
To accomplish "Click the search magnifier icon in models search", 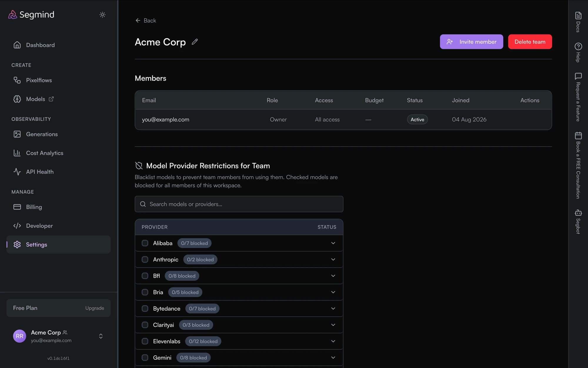I will click(143, 204).
